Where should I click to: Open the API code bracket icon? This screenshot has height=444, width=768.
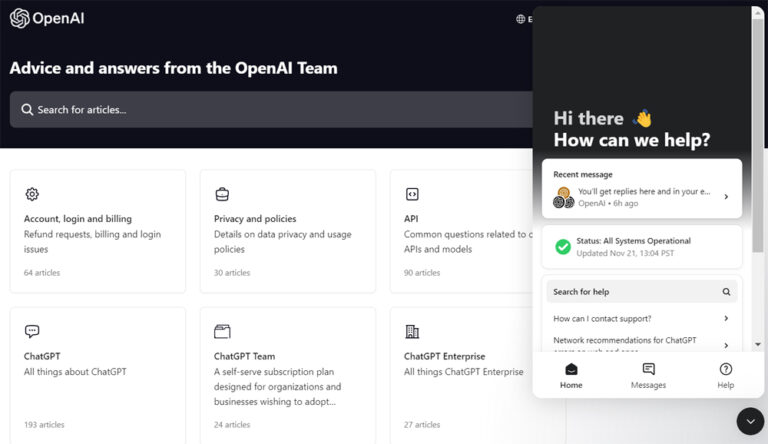(412, 194)
